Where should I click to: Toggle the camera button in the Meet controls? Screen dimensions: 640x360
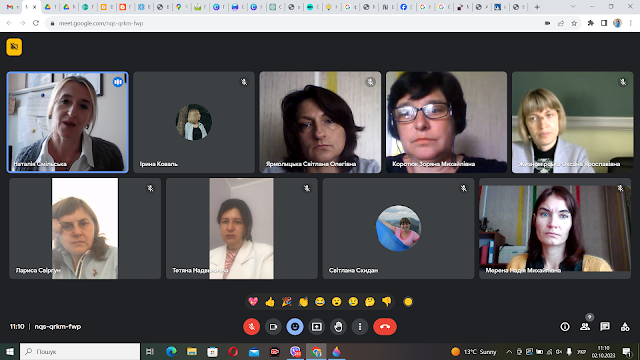273,327
